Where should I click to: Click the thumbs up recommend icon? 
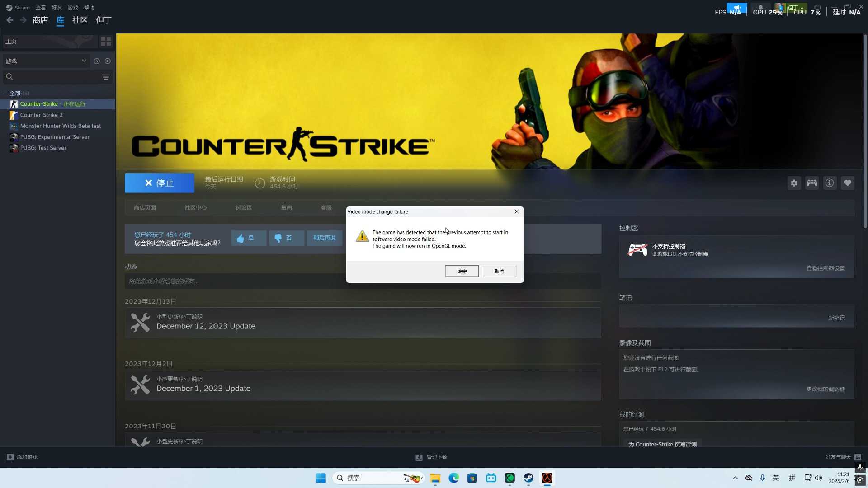pyautogui.click(x=241, y=238)
